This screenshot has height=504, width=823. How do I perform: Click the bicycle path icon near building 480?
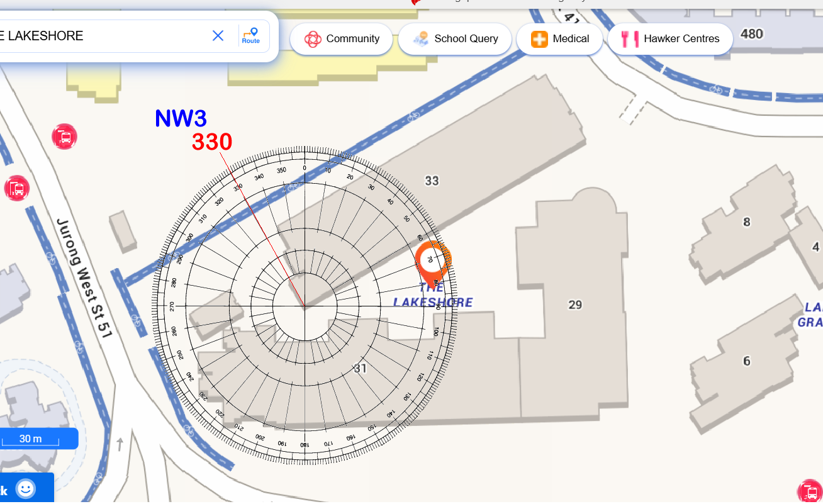coord(715,89)
